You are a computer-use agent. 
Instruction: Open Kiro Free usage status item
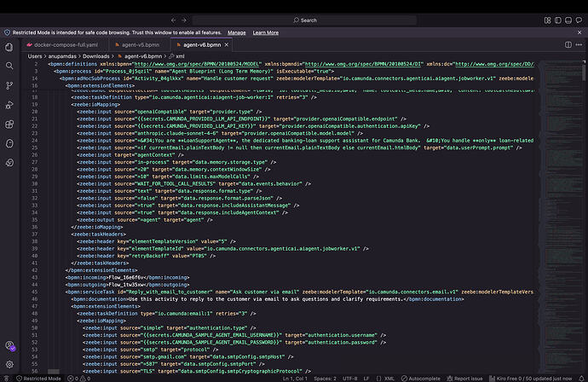(x=531, y=379)
